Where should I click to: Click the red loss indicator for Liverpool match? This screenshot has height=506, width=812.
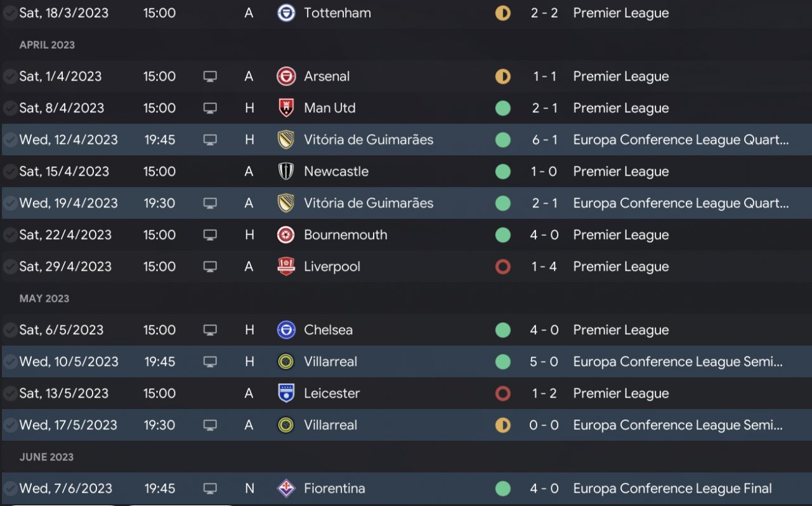(502, 266)
